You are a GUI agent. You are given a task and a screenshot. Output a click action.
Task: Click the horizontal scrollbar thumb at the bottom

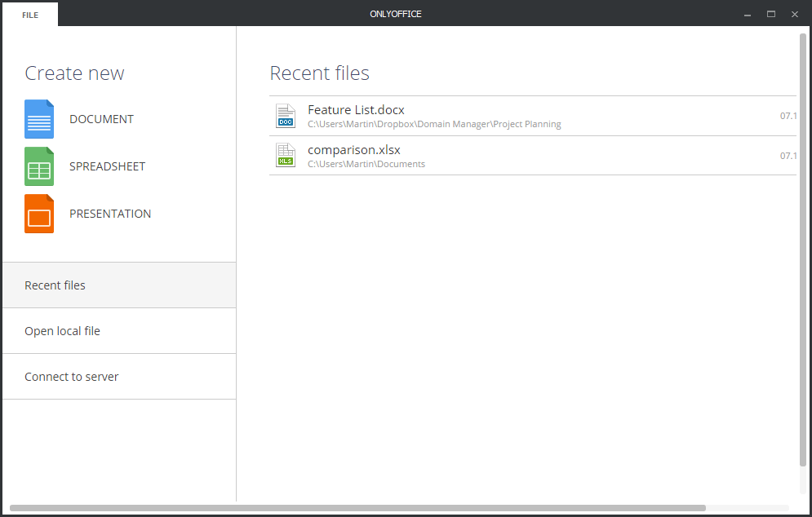(357, 508)
